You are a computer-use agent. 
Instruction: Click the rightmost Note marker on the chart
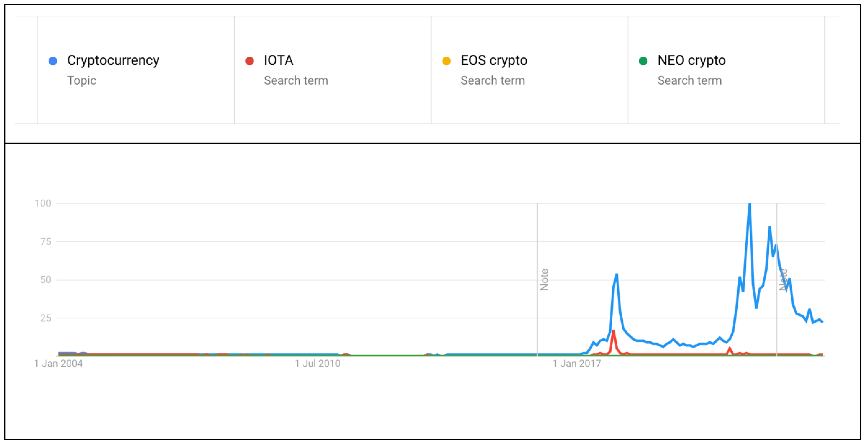pos(784,279)
